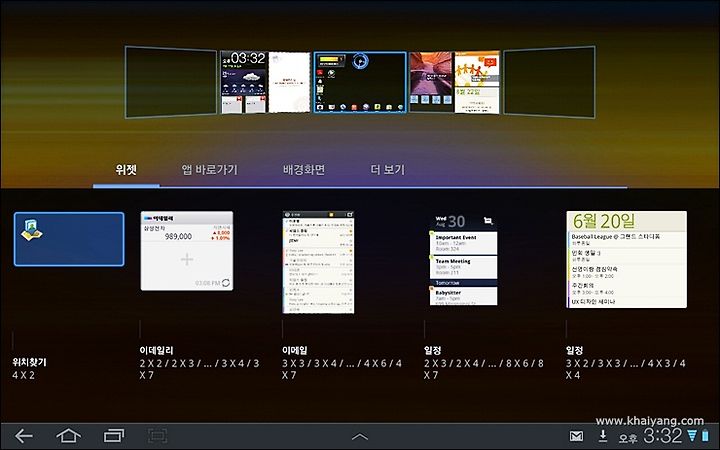
Task: Select the 이메일 widget preview
Action: point(318,262)
